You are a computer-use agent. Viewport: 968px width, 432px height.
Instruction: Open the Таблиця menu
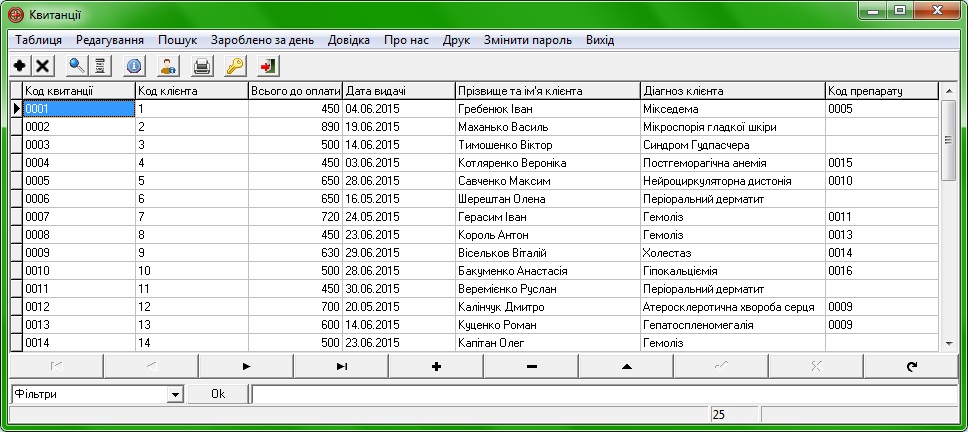(38, 40)
